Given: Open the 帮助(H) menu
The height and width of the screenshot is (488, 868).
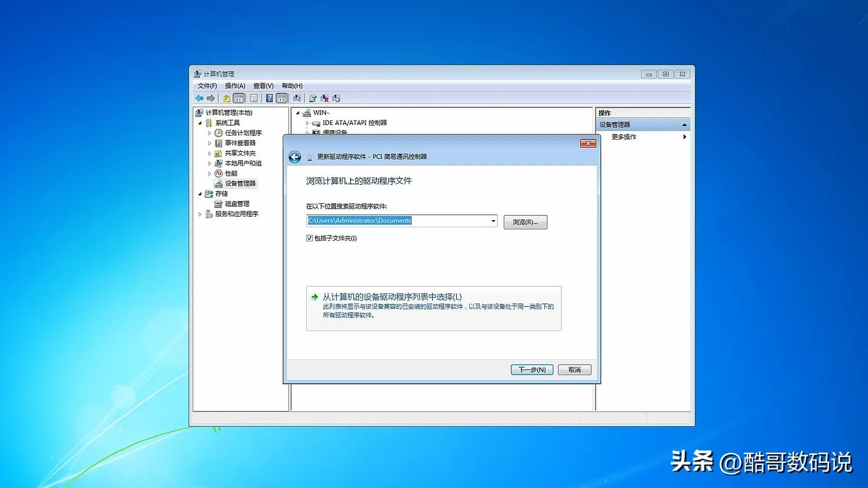Looking at the screenshot, I should tap(292, 86).
